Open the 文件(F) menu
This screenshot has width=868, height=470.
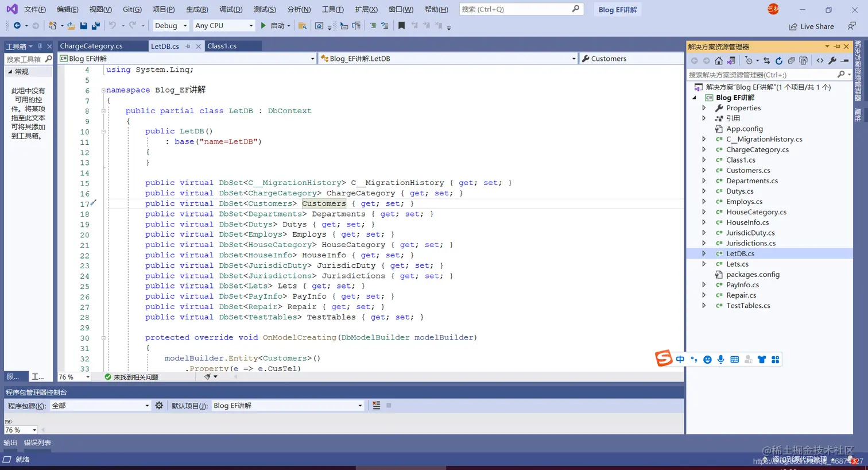coord(35,10)
